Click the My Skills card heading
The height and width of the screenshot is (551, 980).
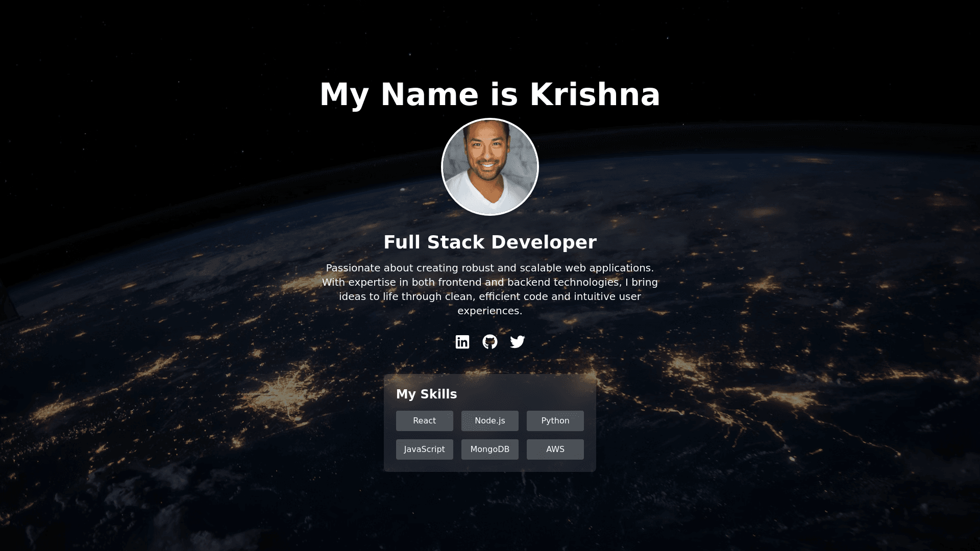coord(426,394)
